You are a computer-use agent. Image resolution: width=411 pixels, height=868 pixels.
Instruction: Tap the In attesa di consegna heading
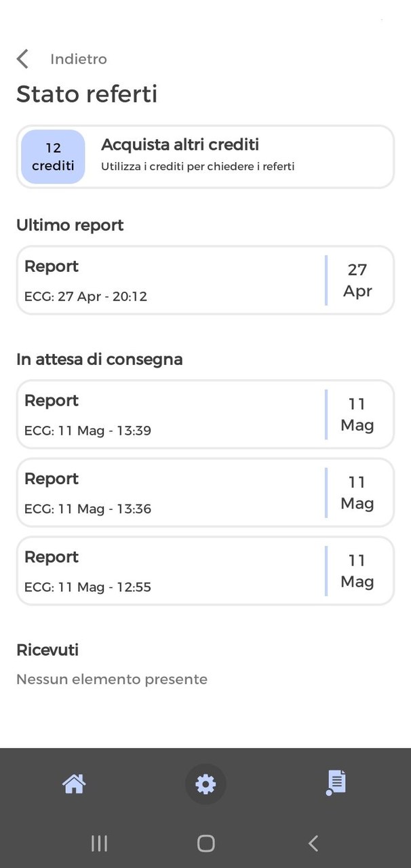click(x=100, y=359)
